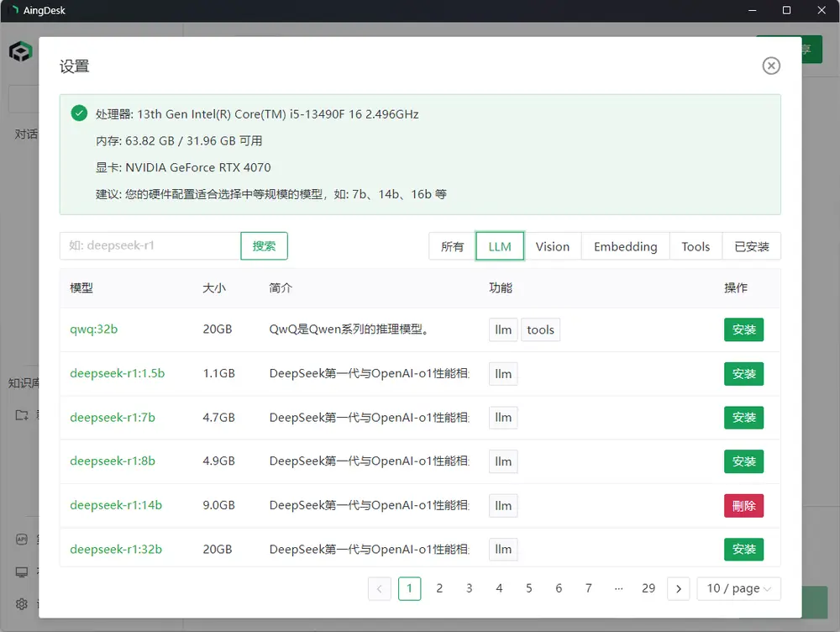Select the 所有 all models tab
The height and width of the screenshot is (632, 840).
(x=452, y=246)
